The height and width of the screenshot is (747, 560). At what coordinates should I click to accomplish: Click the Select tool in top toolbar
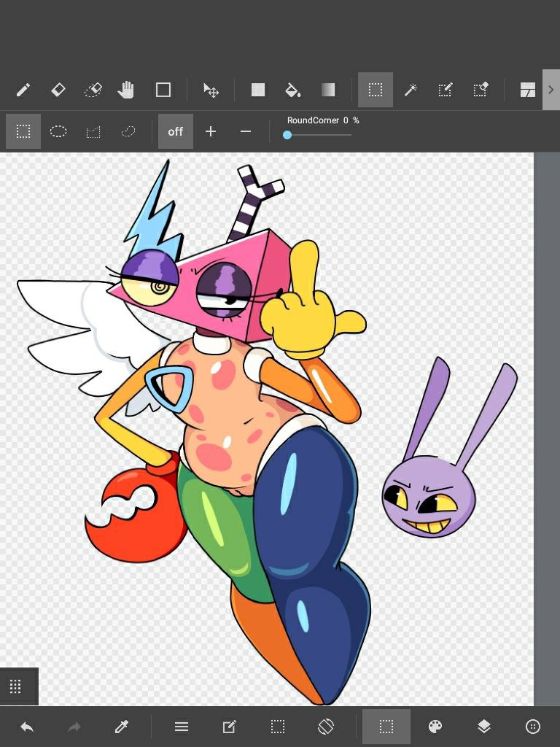coord(376,90)
